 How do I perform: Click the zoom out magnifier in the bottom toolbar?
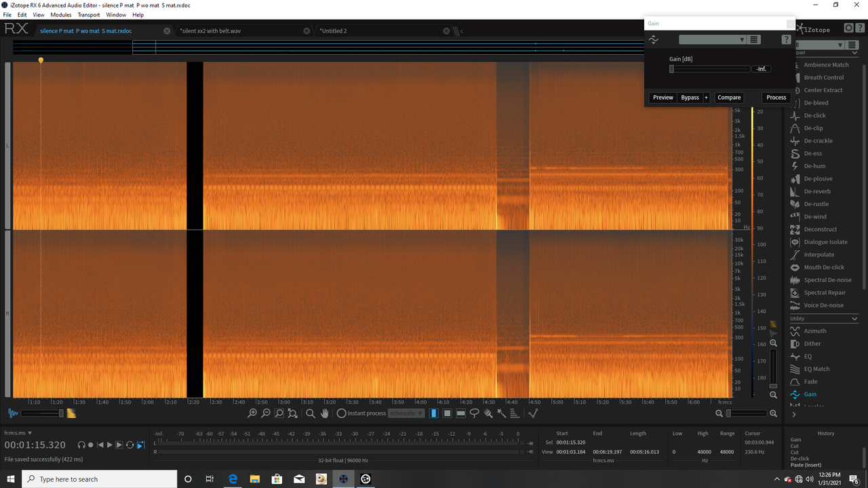point(266,413)
